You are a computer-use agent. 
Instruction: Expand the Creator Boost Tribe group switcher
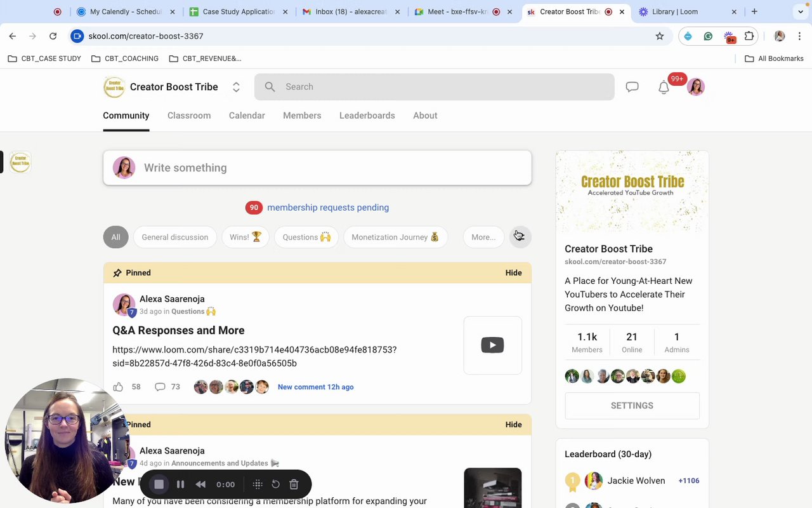pos(236,87)
